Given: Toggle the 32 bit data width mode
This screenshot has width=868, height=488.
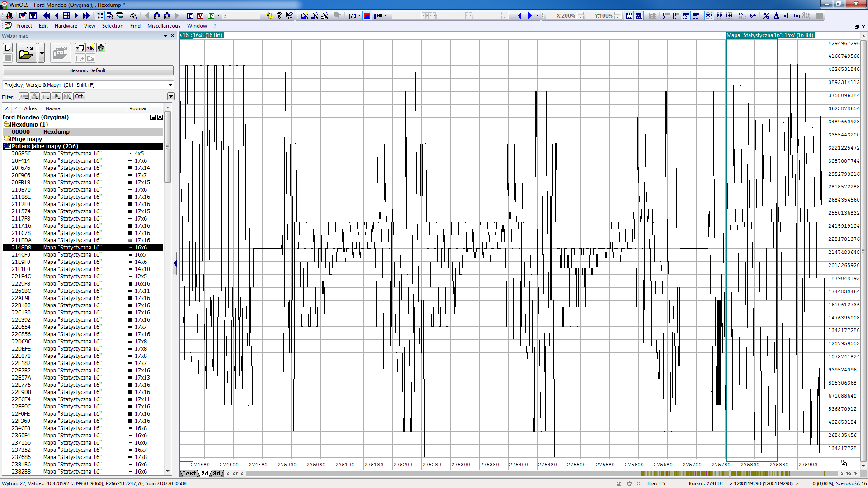Looking at the screenshot, I should click(685, 15).
